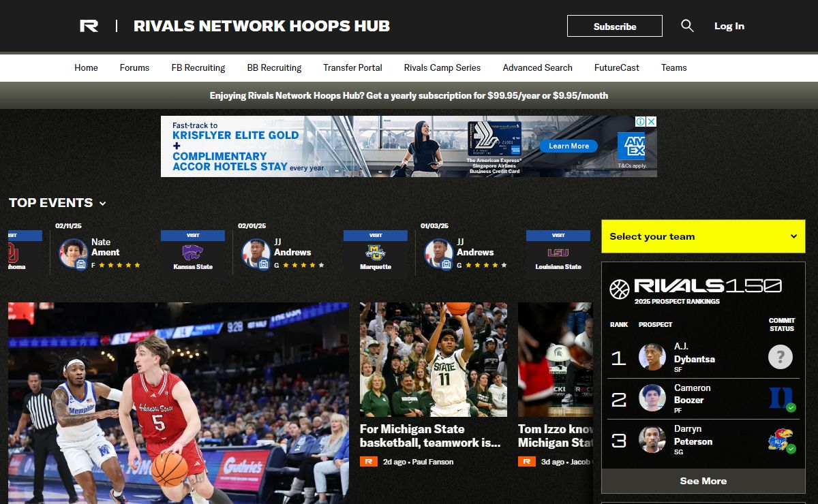Open FutureCast from navigation
The height and width of the screenshot is (504, 818).
click(x=617, y=67)
